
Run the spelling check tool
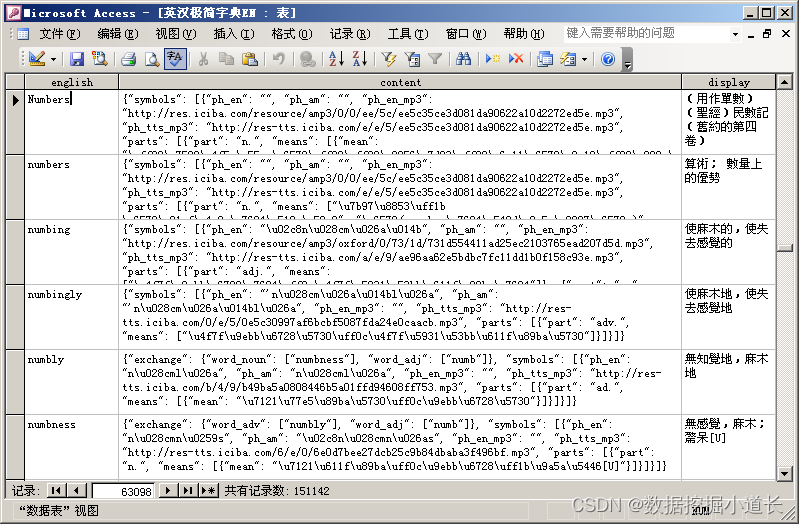point(175,59)
